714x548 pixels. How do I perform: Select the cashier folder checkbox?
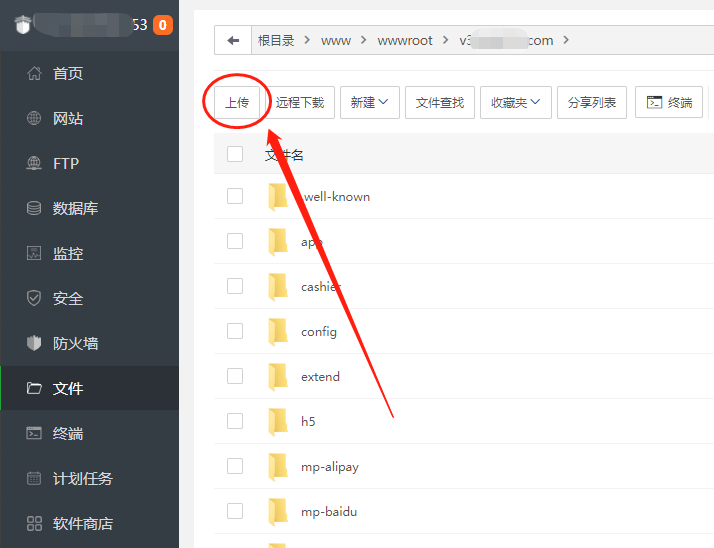(x=235, y=286)
